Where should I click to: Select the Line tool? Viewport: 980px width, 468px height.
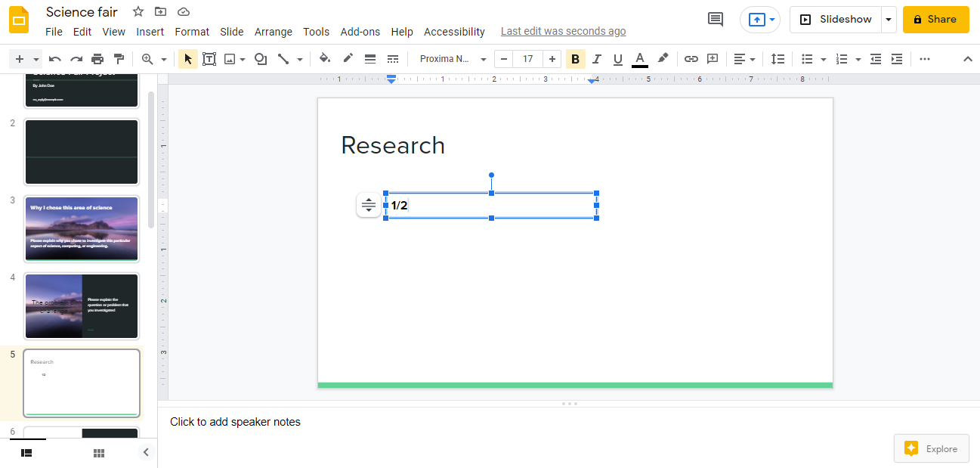coord(283,58)
